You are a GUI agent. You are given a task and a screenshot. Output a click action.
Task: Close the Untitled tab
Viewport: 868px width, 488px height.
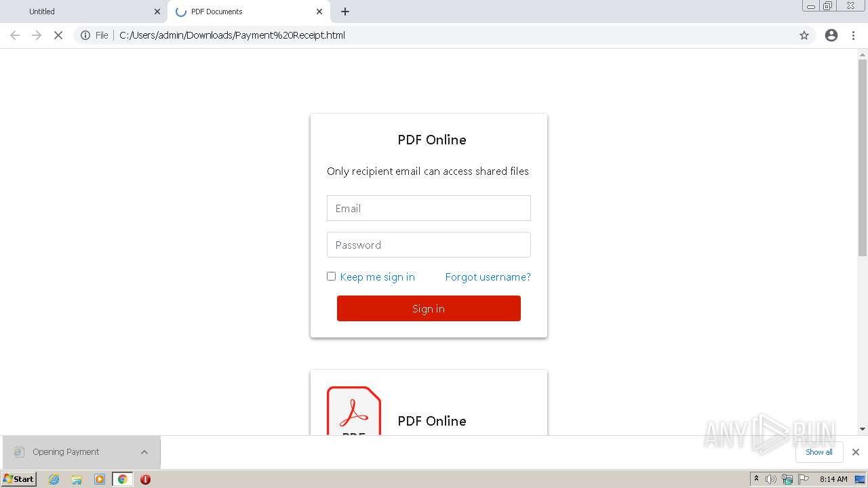pyautogui.click(x=157, y=12)
